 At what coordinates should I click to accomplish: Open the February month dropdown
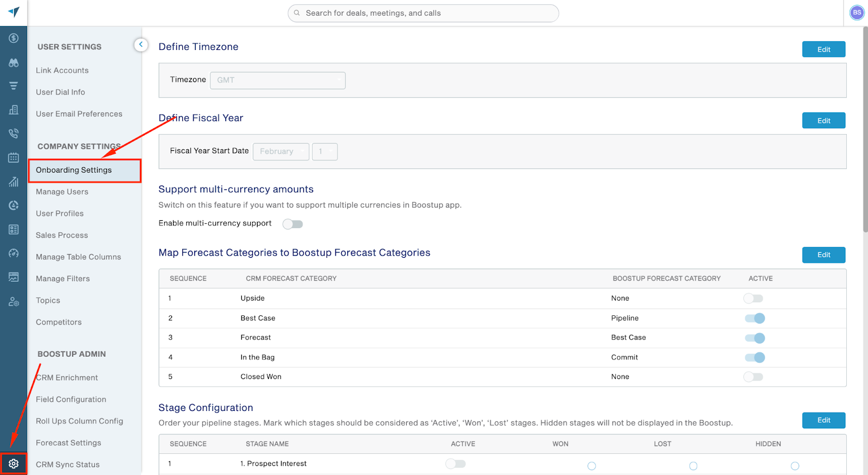click(281, 151)
